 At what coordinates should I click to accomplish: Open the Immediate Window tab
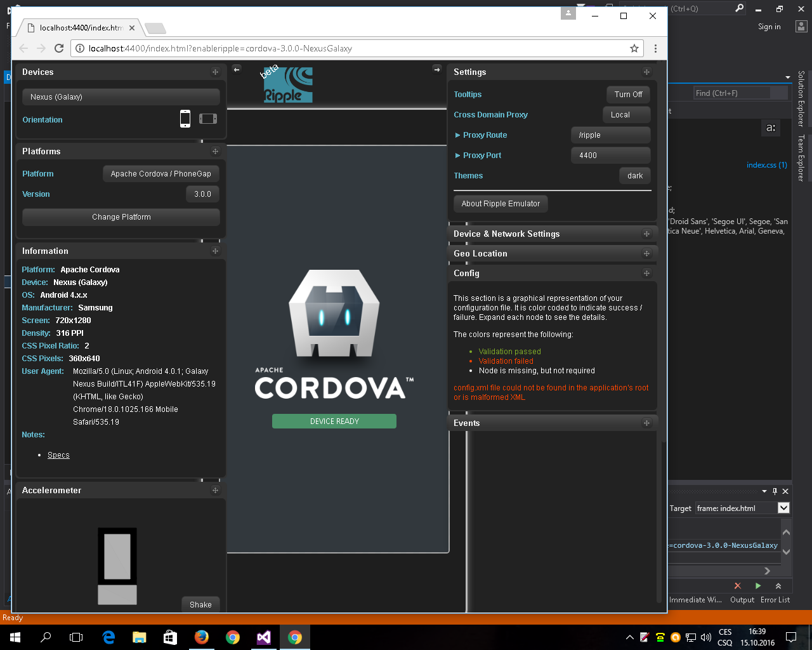tap(695, 600)
